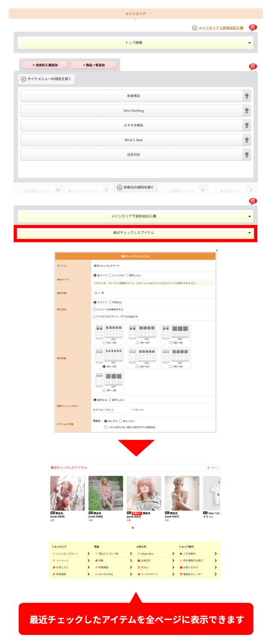Click ご利用案内 icon in ショップ案内 column
The height and width of the screenshot is (644, 270).
point(181,554)
